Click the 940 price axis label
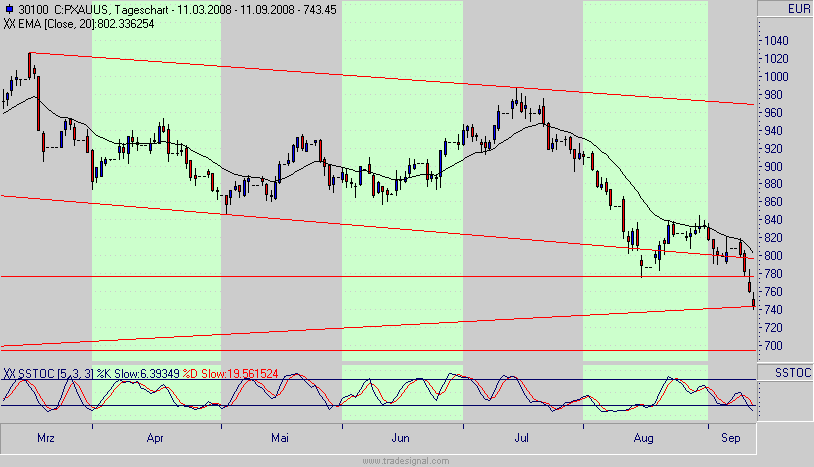Viewport: 814px width, 467px height. (x=773, y=131)
